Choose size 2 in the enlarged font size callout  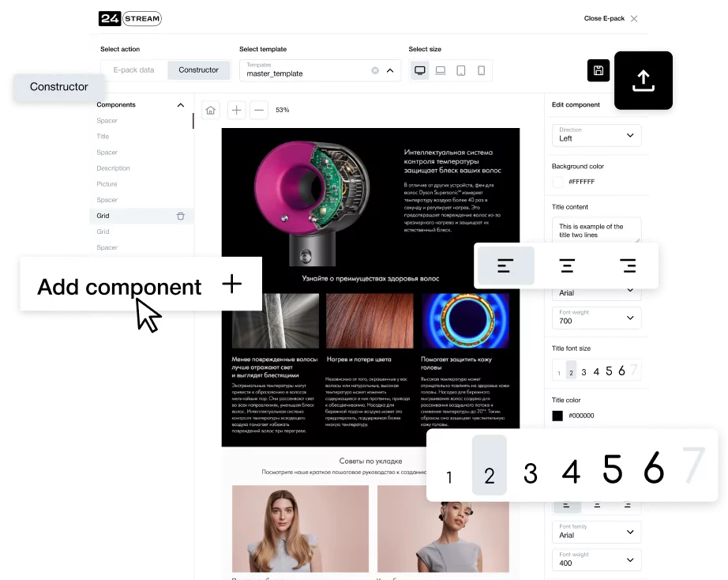tap(490, 465)
